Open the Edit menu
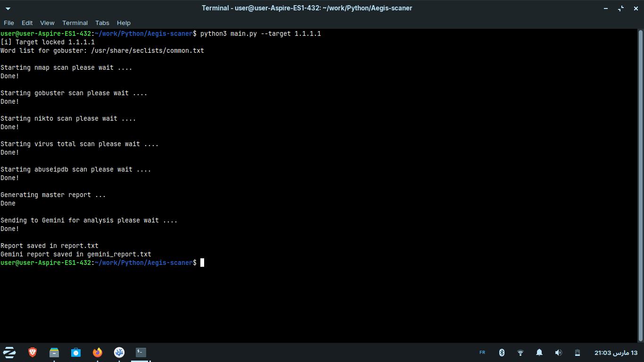This screenshot has width=644, height=362. pyautogui.click(x=27, y=23)
